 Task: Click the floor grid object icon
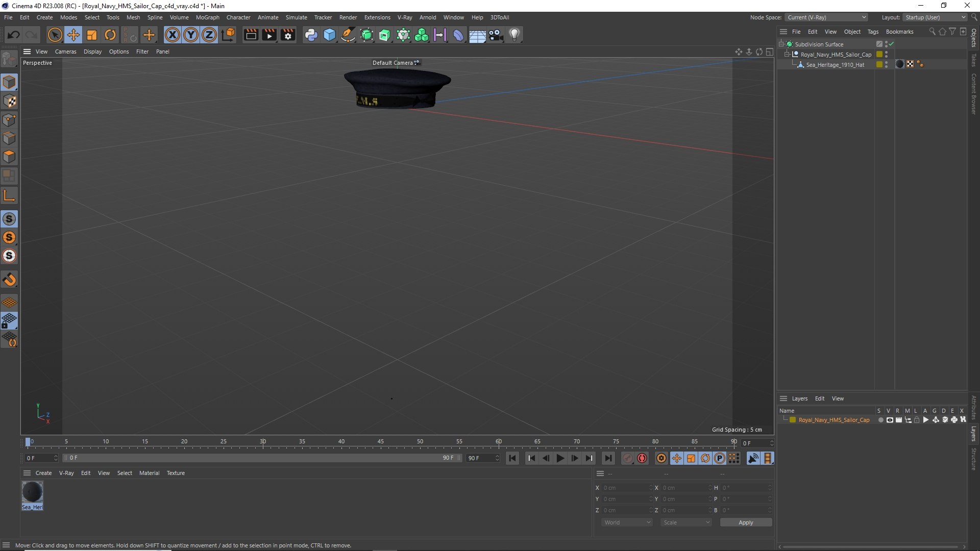coord(477,35)
